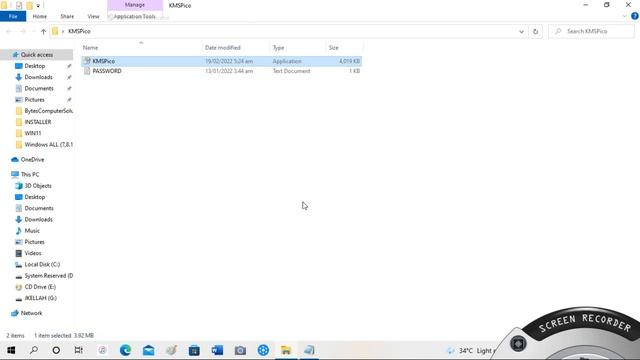The image size is (640, 360).
Task: Open Downloads under This PC
Action: tap(38, 220)
